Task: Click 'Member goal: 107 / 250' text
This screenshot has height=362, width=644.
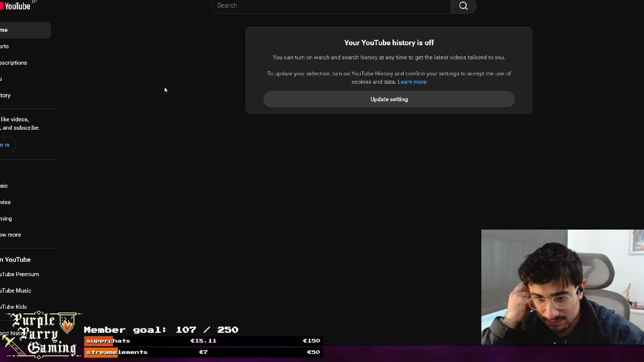Action: click(x=161, y=330)
